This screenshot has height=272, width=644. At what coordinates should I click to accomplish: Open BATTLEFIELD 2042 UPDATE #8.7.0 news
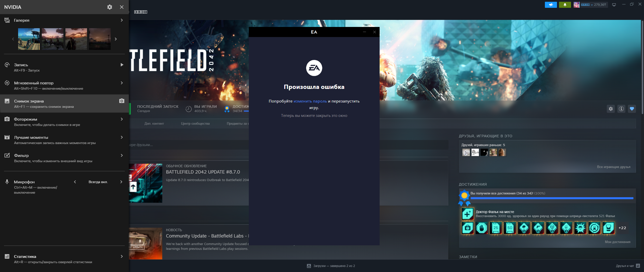(203, 172)
